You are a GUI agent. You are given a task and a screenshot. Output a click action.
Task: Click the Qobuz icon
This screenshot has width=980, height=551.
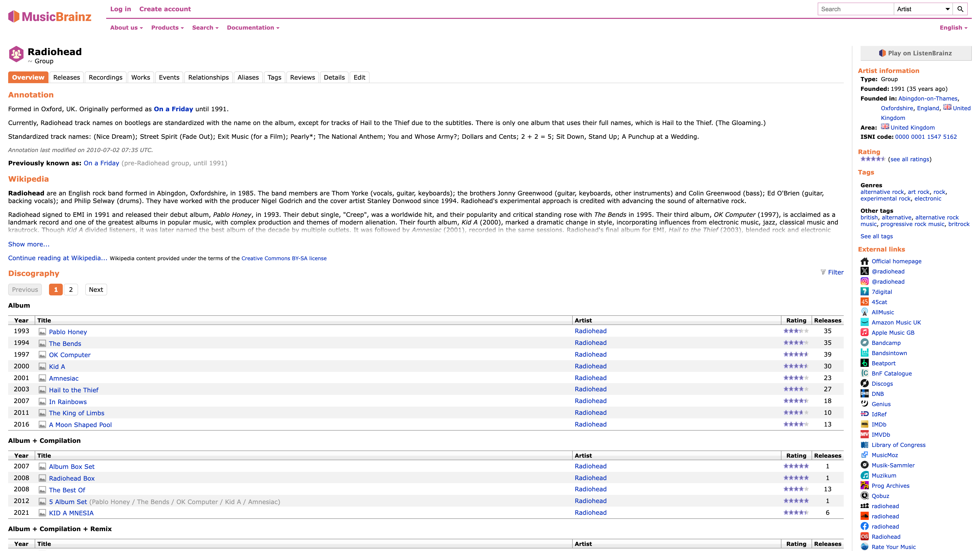[864, 496]
